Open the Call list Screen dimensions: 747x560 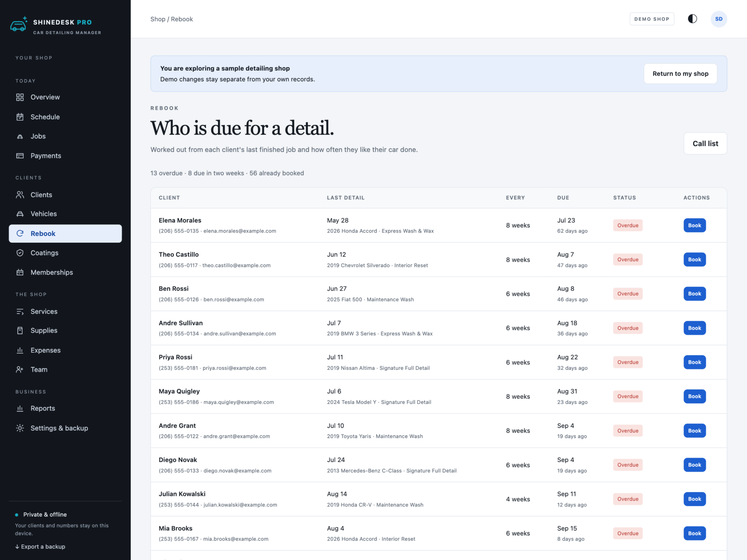coord(705,143)
